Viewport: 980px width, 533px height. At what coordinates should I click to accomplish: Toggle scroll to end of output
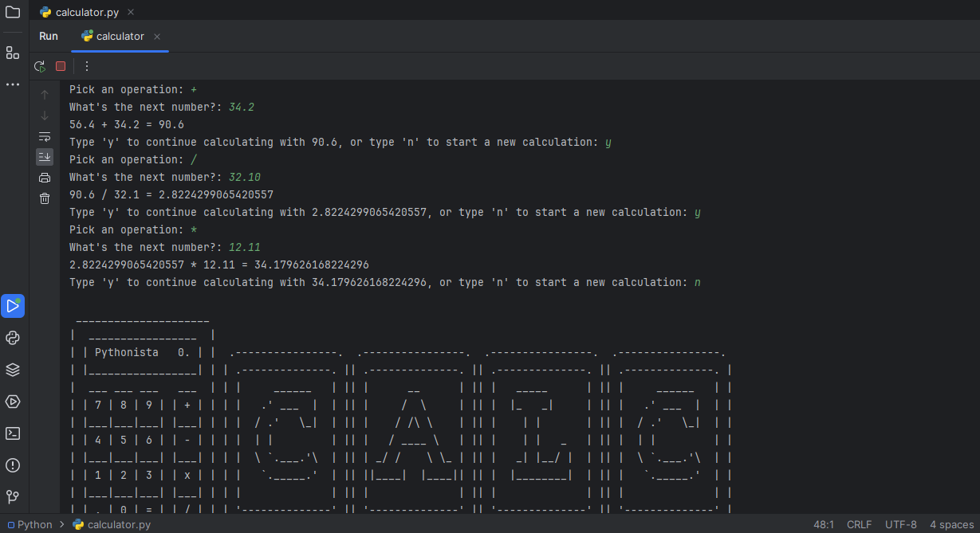click(45, 157)
